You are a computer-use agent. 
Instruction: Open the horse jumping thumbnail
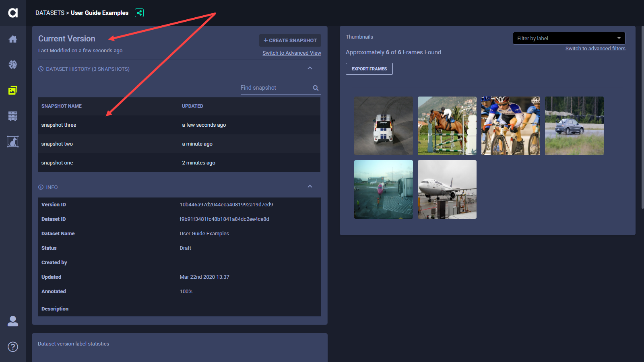click(447, 126)
